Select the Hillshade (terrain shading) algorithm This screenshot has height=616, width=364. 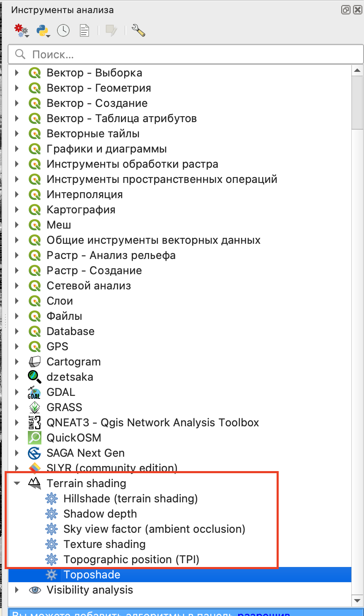click(130, 499)
